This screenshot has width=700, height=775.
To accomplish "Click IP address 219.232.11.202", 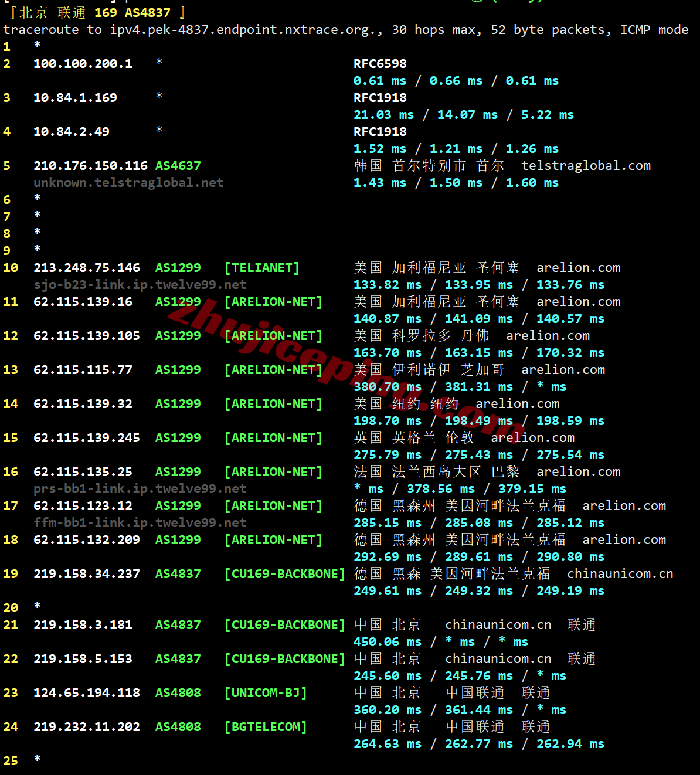I will click(87, 727).
